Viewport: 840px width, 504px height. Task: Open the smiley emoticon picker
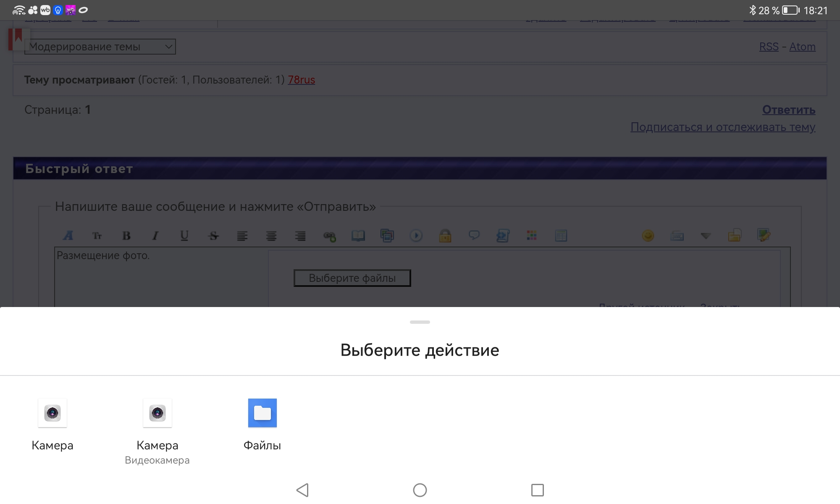pyautogui.click(x=648, y=236)
